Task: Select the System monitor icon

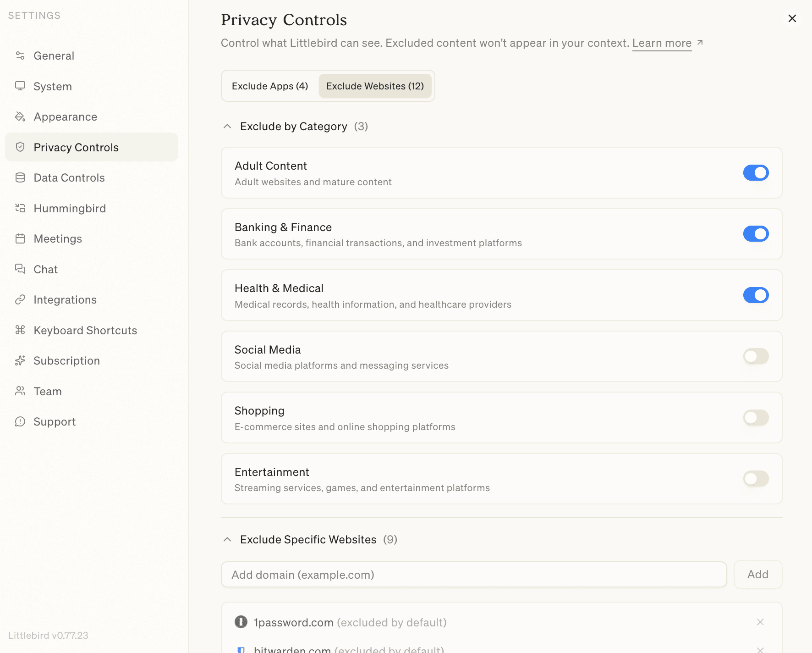Action: pos(20,86)
